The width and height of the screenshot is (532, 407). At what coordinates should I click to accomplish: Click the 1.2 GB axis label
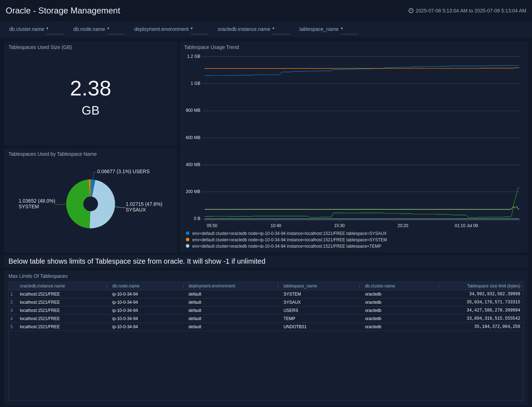point(194,56)
